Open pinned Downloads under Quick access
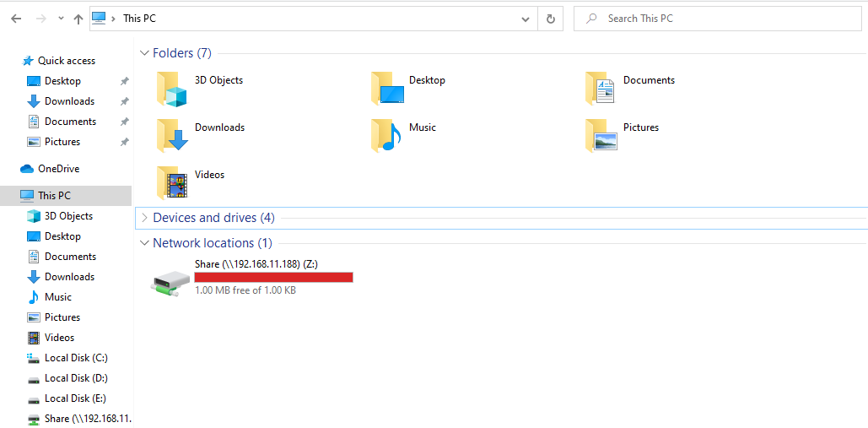The height and width of the screenshot is (428, 868). [x=69, y=101]
